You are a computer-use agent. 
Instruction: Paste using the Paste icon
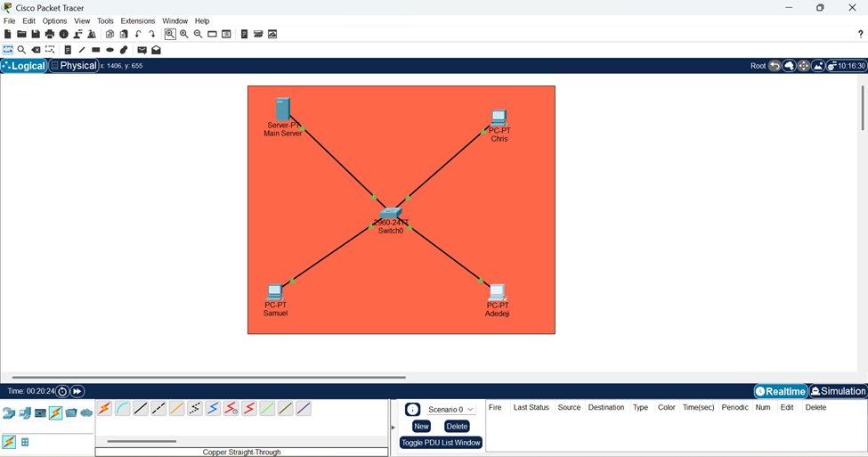pyautogui.click(x=124, y=35)
